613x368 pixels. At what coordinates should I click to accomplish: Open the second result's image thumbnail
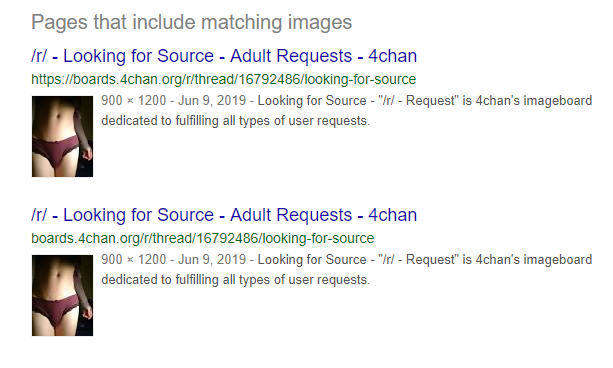click(63, 296)
